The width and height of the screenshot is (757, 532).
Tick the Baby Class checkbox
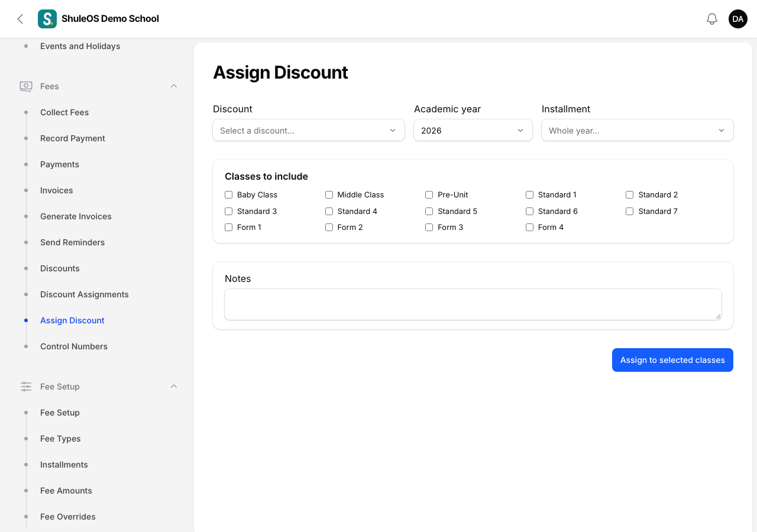pos(229,194)
